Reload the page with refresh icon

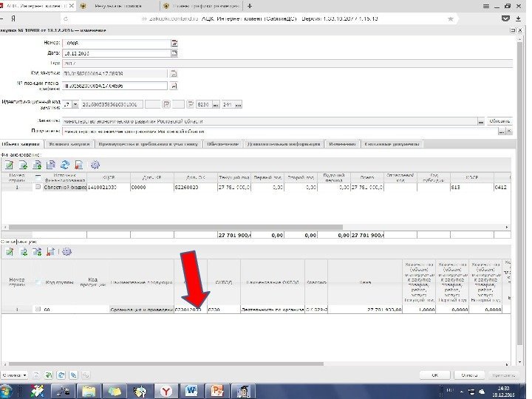click(66, 19)
